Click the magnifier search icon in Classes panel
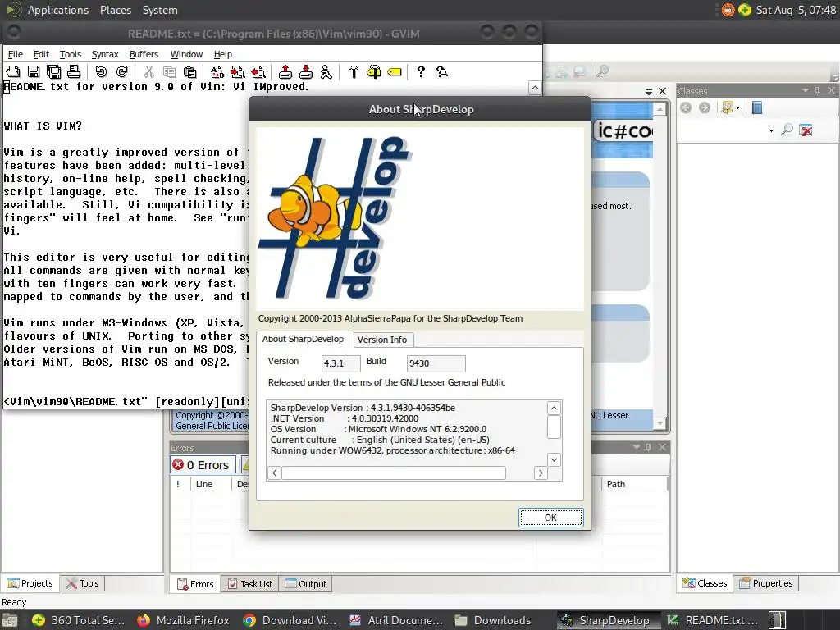The height and width of the screenshot is (630, 840). click(787, 130)
